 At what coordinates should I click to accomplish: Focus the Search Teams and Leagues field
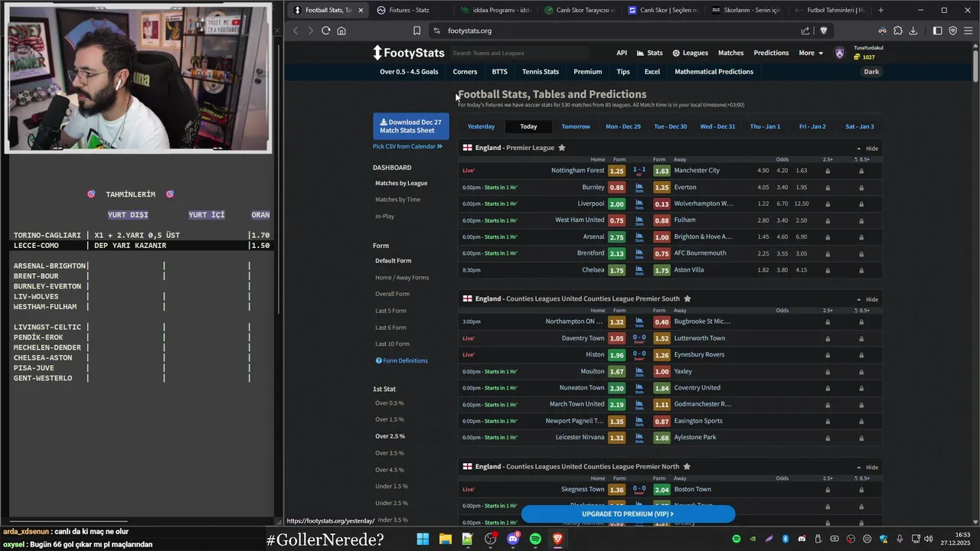pos(520,53)
